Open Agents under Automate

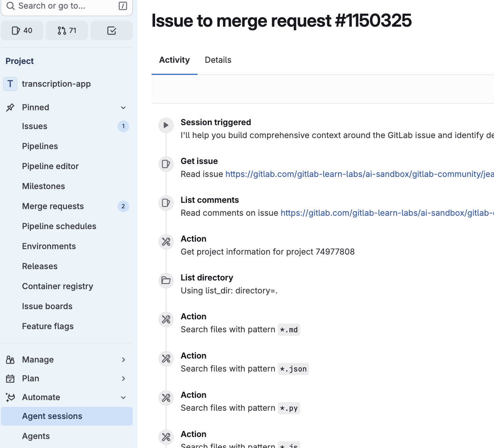[x=36, y=436]
